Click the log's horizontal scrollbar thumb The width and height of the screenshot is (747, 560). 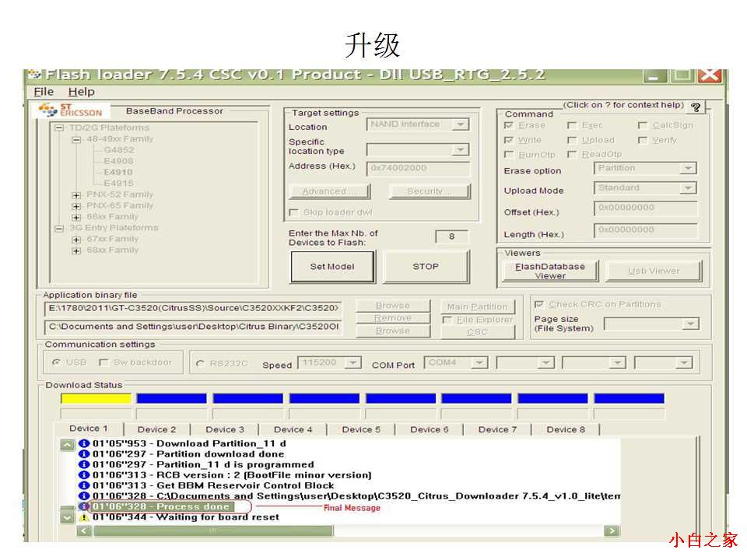click(213, 530)
